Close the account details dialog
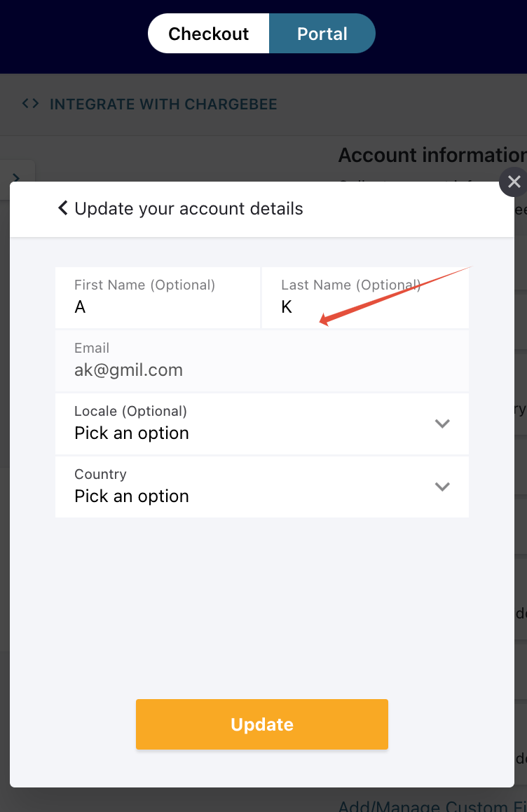The height and width of the screenshot is (812, 527). click(x=514, y=182)
